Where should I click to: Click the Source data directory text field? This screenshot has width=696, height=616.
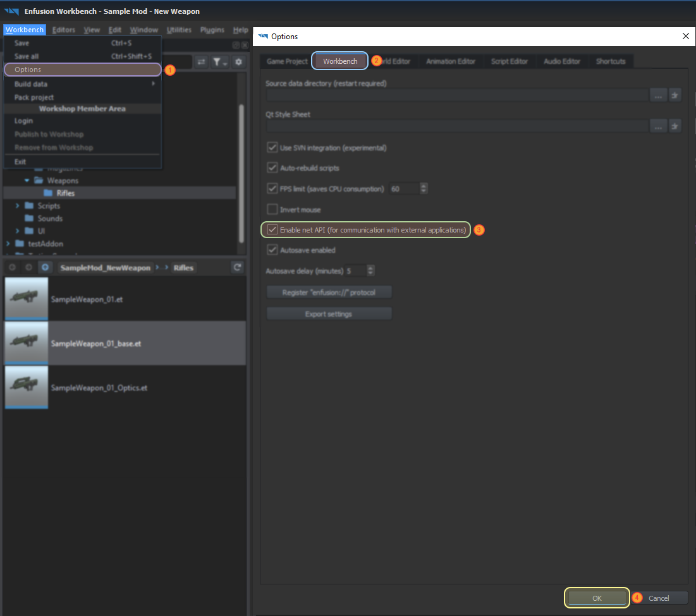coord(457,95)
